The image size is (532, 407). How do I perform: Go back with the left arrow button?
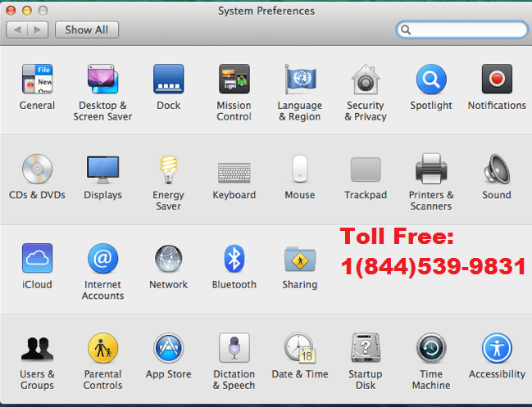coord(16,29)
